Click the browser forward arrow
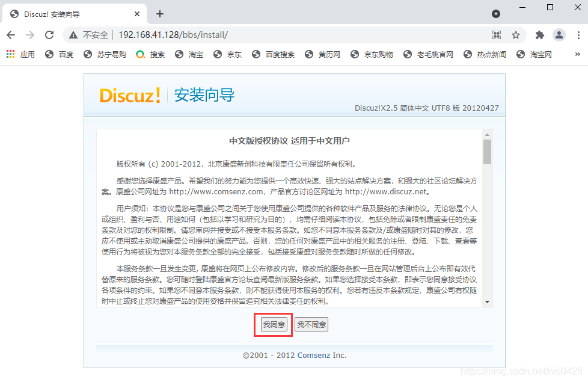Screen dimensions: 588x382 tap(30, 35)
